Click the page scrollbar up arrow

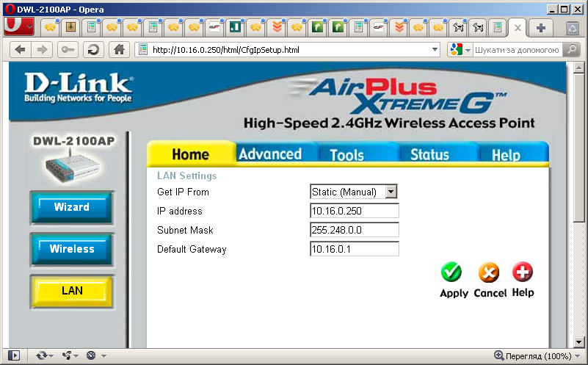coord(578,68)
